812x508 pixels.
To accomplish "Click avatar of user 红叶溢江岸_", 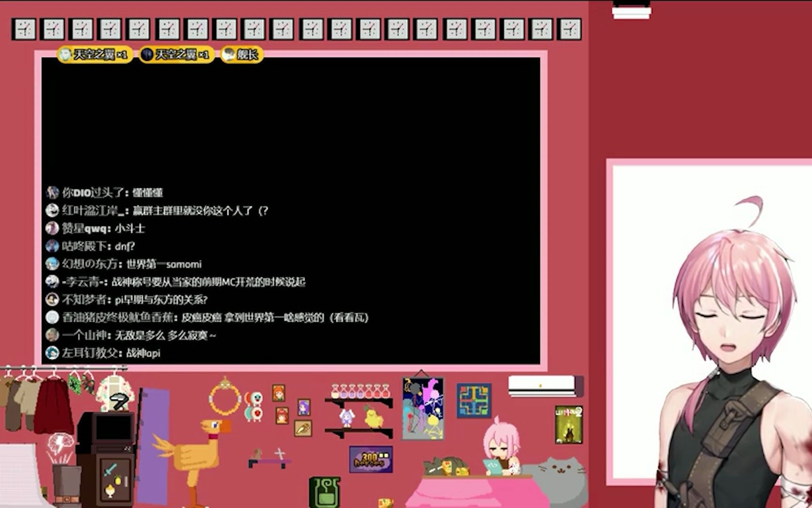I will click(x=52, y=210).
